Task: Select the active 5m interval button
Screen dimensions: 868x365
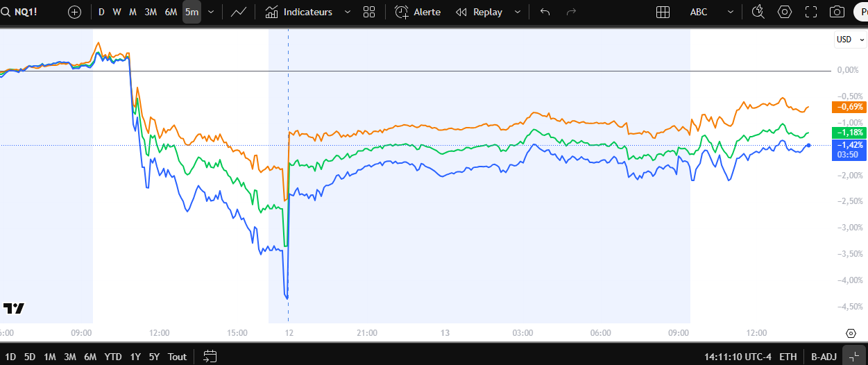Action: (192, 12)
